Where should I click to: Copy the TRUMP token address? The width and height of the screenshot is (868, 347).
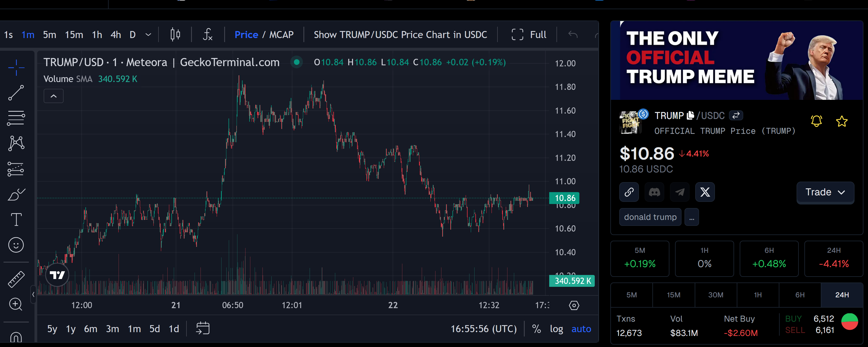690,115
